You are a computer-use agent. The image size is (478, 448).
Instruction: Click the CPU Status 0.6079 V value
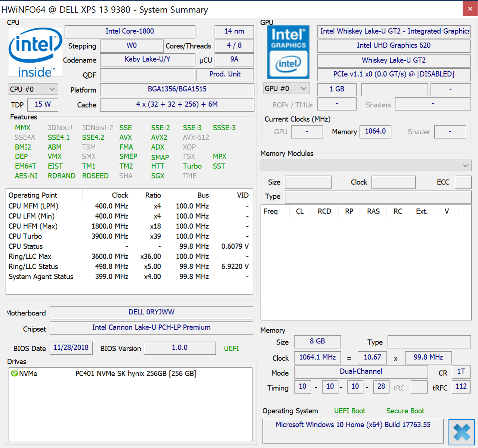coord(235,246)
